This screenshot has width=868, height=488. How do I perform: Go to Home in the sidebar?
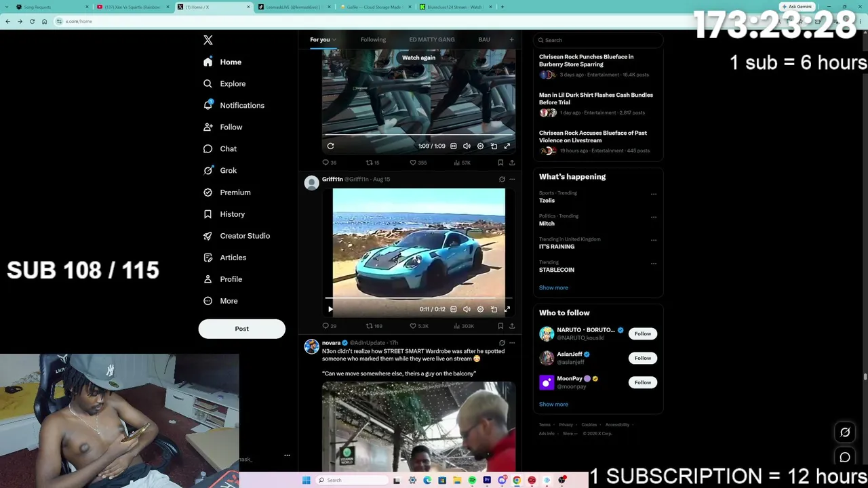pos(222,62)
